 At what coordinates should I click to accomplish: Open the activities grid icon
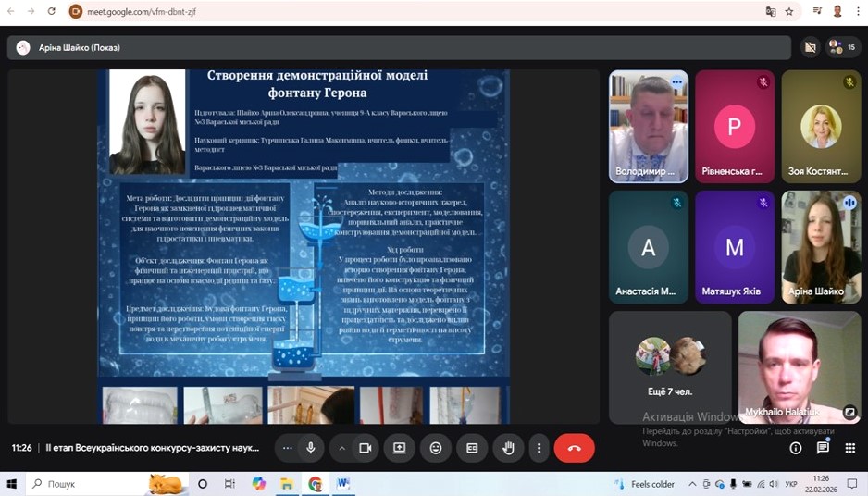coord(849,448)
